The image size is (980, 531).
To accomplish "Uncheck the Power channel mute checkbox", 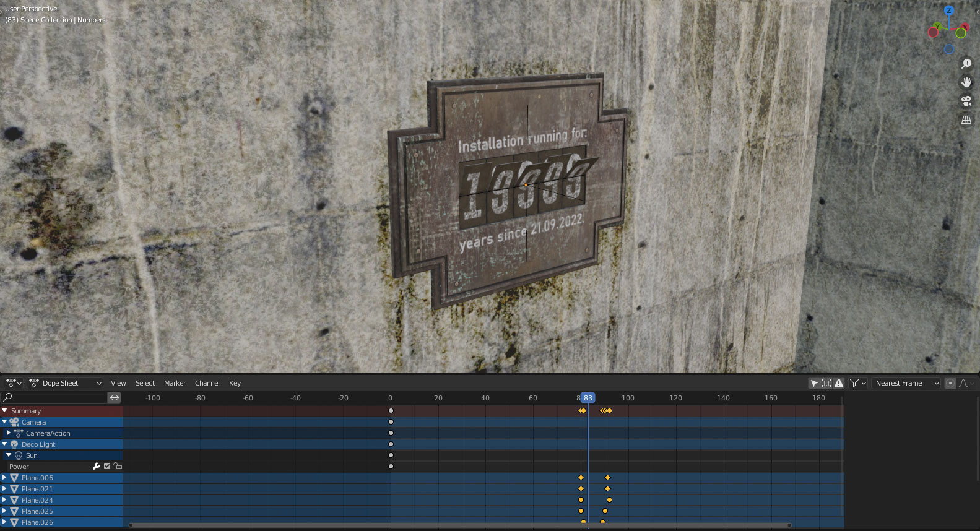I will click(107, 467).
